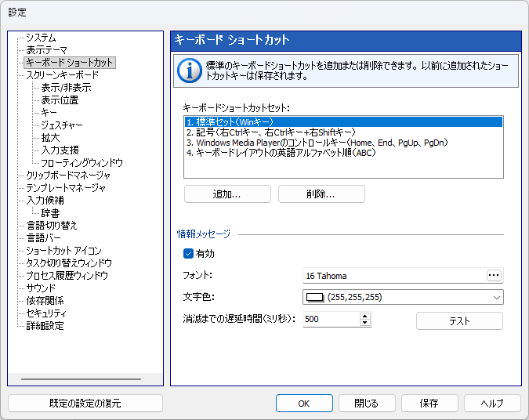Select 辞書 sub-item
Screen dimensions: 529x420
[x=50, y=213]
